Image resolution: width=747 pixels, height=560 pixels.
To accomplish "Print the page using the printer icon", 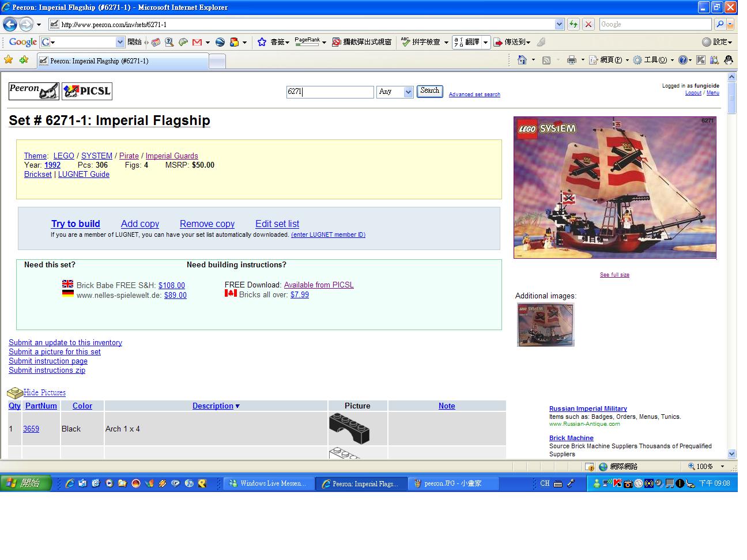I will click(x=571, y=60).
